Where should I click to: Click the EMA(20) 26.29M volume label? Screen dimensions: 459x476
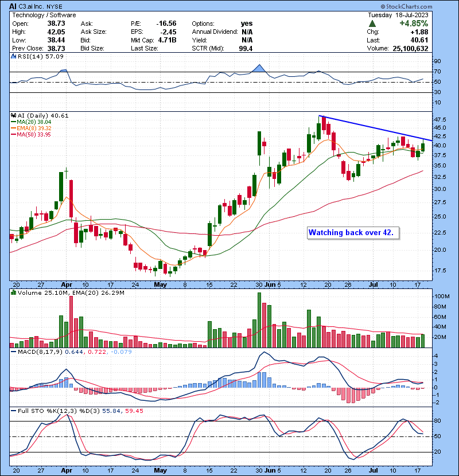(98, 292)
